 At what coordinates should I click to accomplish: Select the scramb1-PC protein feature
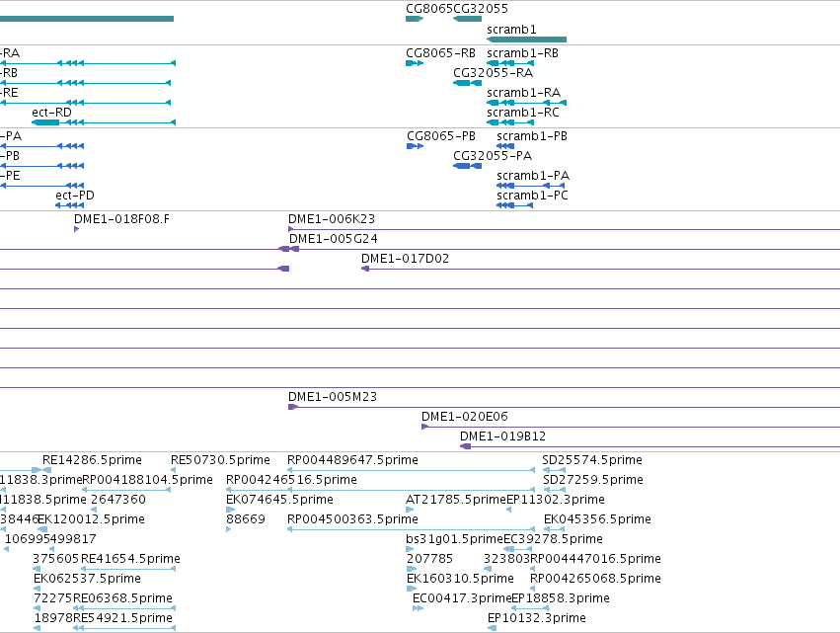pos(515,205)
